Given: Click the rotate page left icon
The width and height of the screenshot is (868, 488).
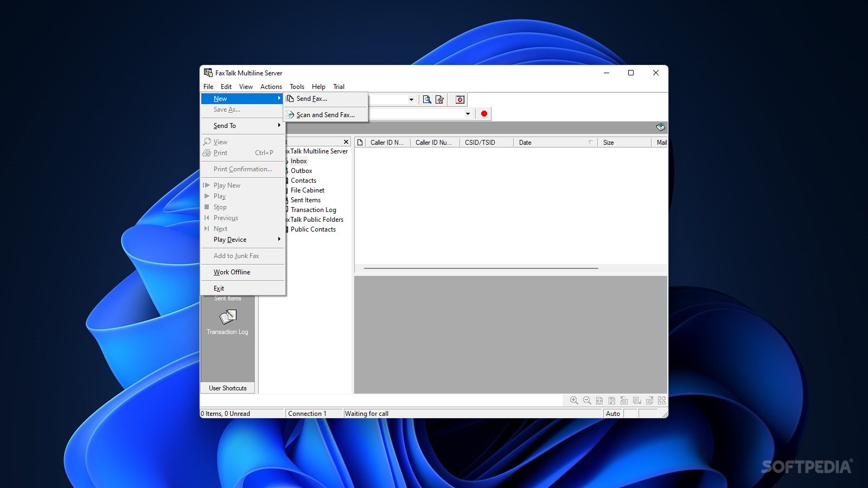Looking at the screenshot, I should [624, 401].
